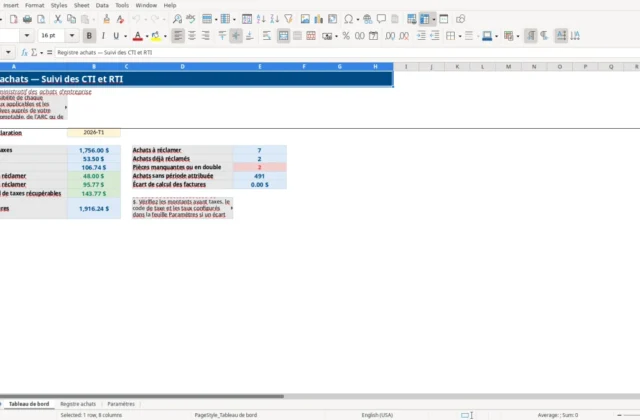Insert a pivot table
Screen dimensions: 640x420
333,19
